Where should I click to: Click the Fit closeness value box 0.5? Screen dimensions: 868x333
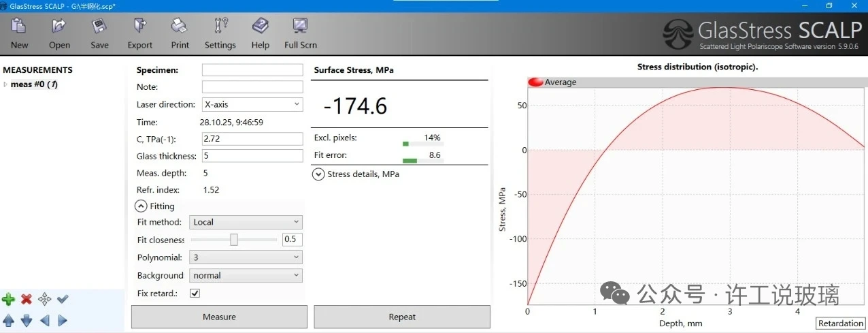coord(293,240)
